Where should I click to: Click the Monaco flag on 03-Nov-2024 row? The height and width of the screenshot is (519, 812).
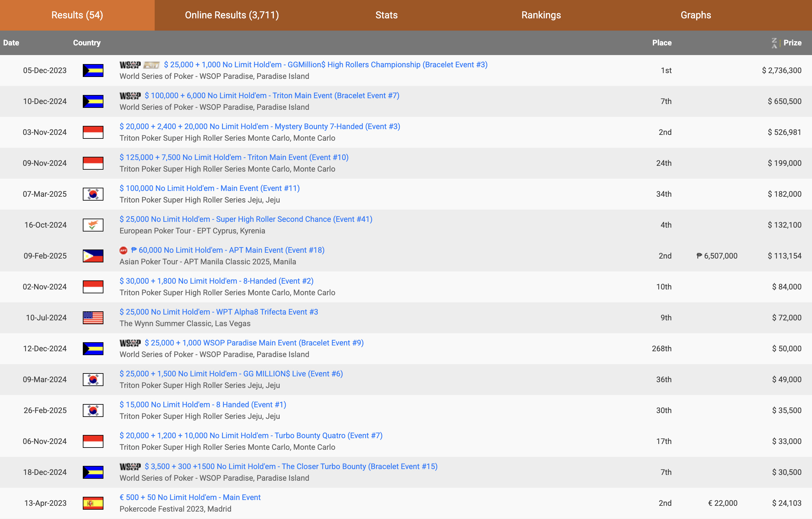pos(93,132)
